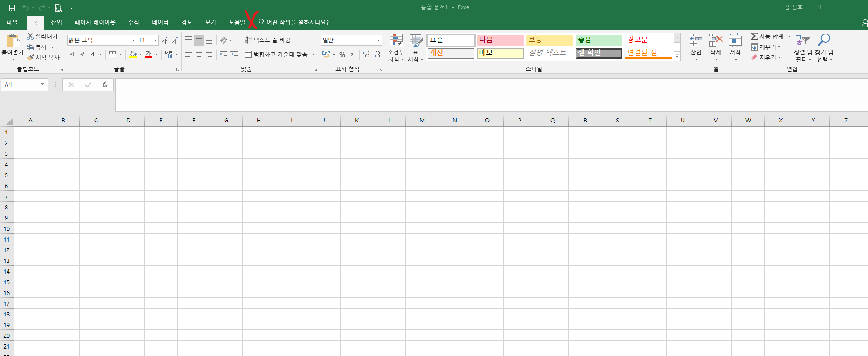This screenshot has width=868, height=356.
Task: Click the 붙여넣기 (Paste) clipboard icon
Action: pyautogui.click(x=13, y=40)
